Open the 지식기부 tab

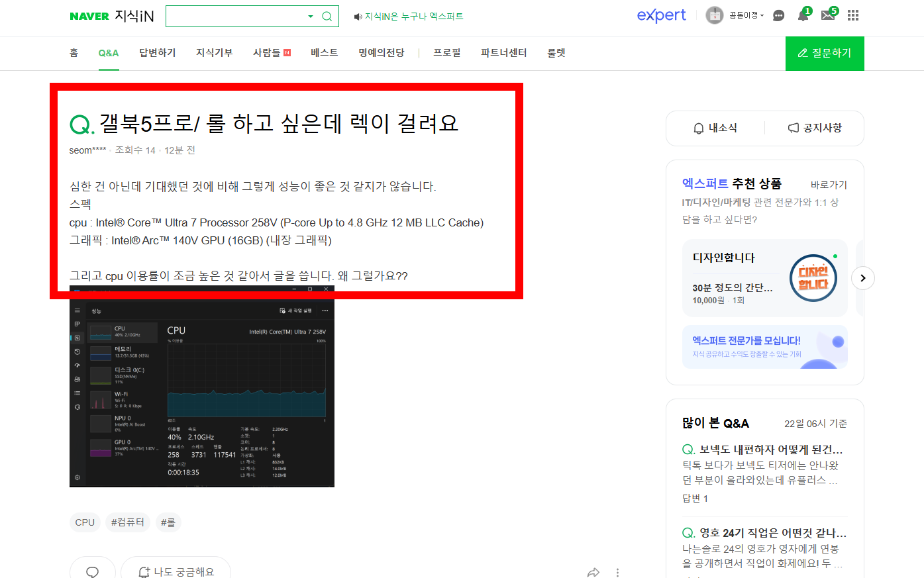(215, 53)
